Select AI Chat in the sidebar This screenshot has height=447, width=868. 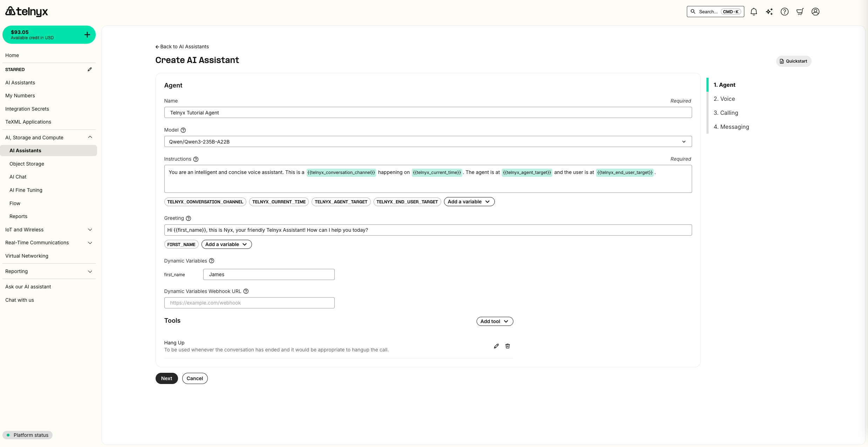(18, 177)
